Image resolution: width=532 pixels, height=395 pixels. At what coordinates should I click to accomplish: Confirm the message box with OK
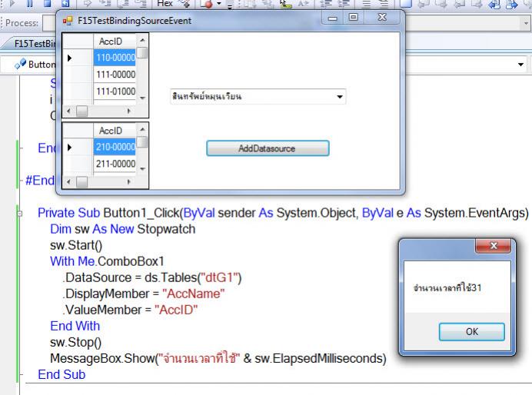(471, 331)
